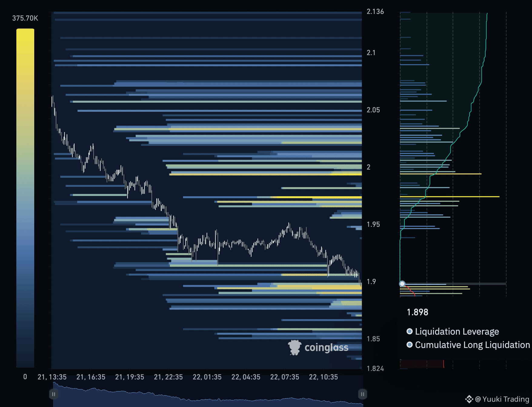Click the 2.05 price axis label
Image resolution: width=532 pixels, height=407 pixels.
click(373, 110)
